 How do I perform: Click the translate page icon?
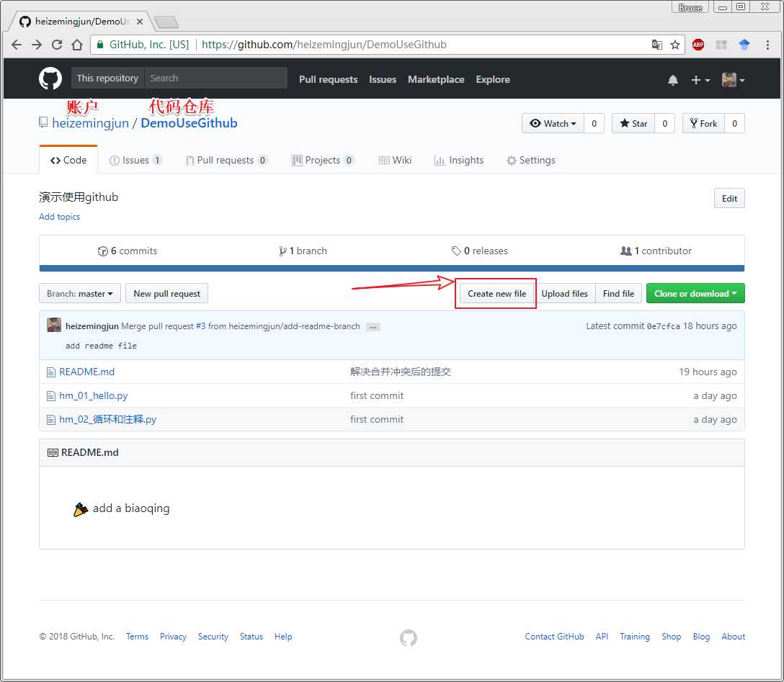point(657,45)
